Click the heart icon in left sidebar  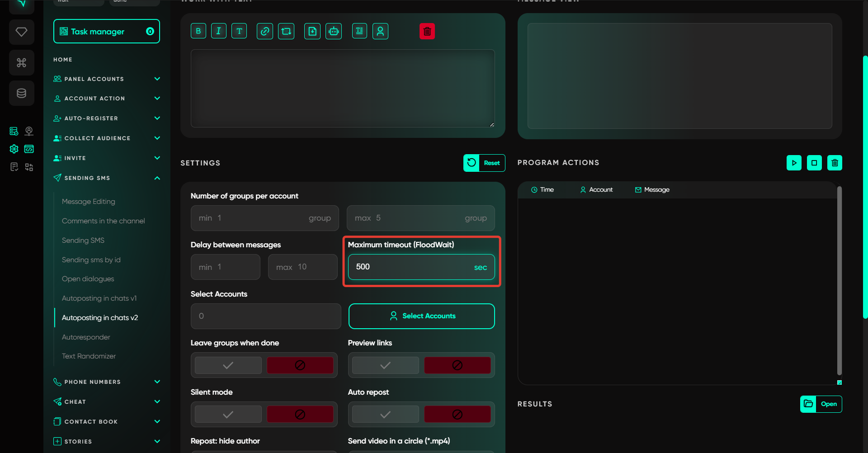point(21,32)
